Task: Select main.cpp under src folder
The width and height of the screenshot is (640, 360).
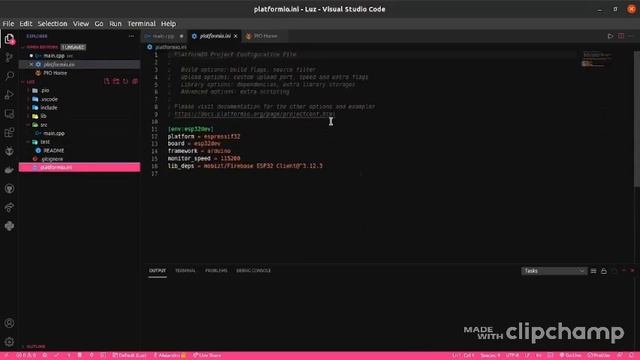Action: point(54,133)
